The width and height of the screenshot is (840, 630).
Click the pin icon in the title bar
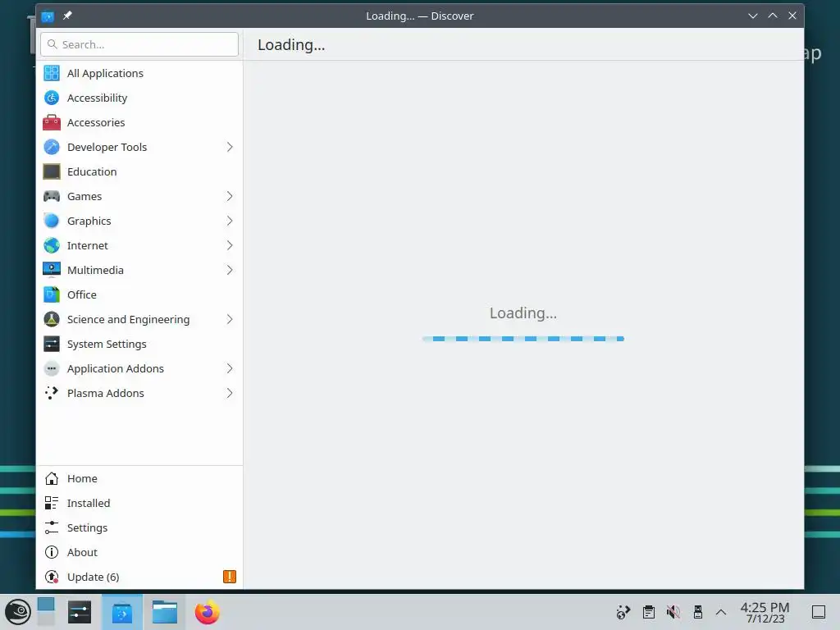(67, 16)
